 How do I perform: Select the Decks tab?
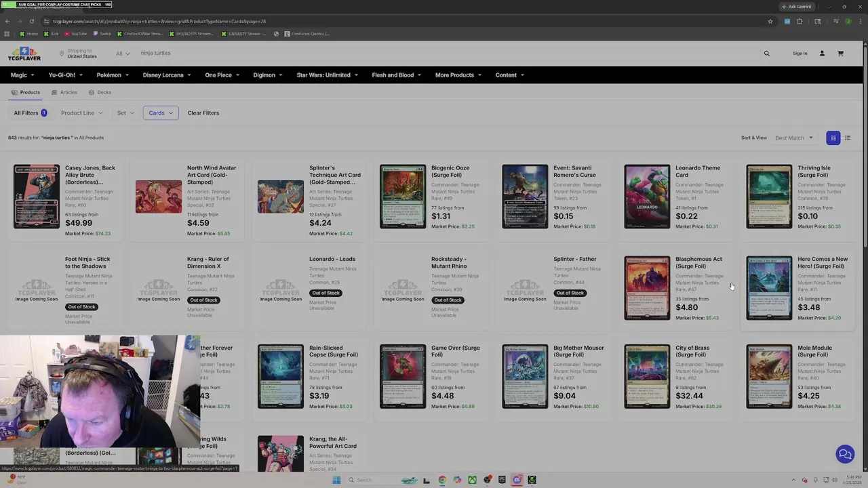pyautogui.click(x=100, y=92)
